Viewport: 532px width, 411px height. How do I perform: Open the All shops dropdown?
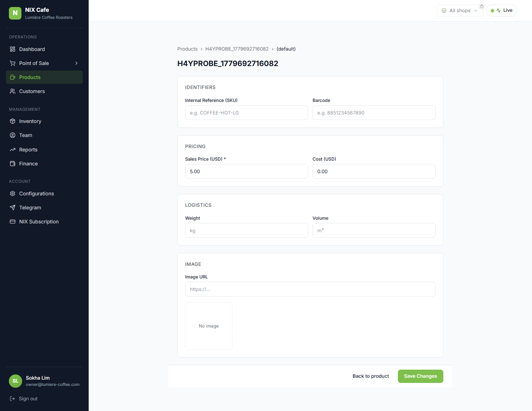[x=460, y=11]
